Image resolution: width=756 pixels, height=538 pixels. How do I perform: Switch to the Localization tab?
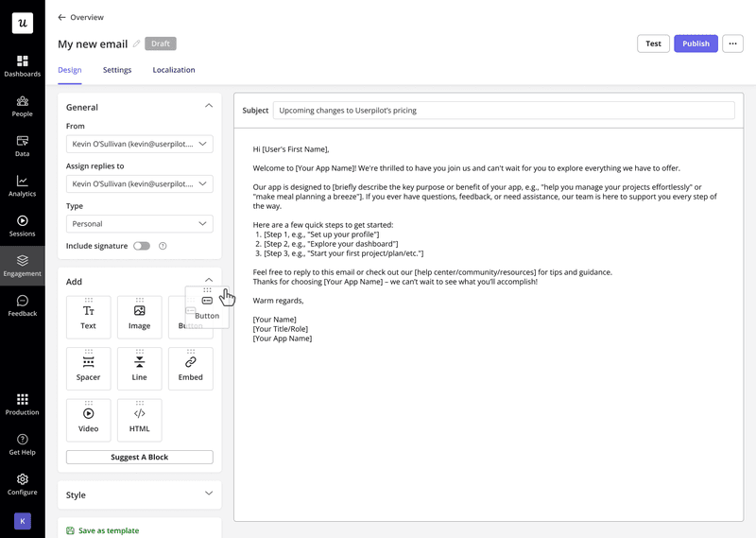tap(174, 70)
